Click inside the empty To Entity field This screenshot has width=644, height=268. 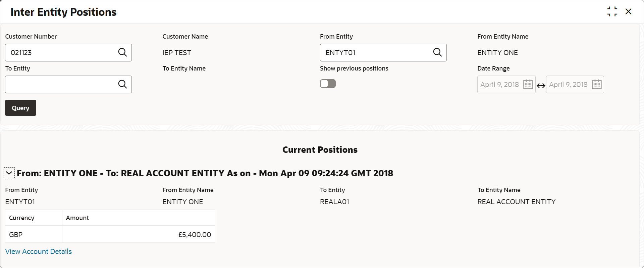coord(60,84)
